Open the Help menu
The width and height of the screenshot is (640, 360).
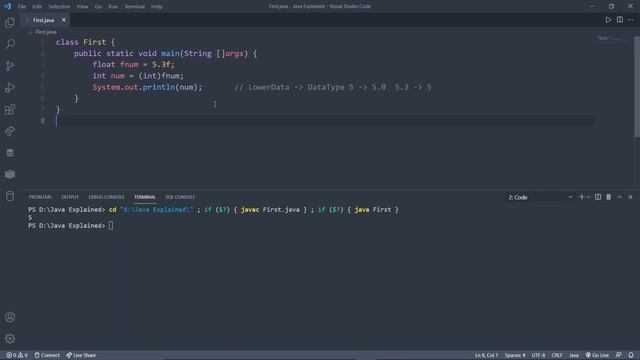[157, 7]
